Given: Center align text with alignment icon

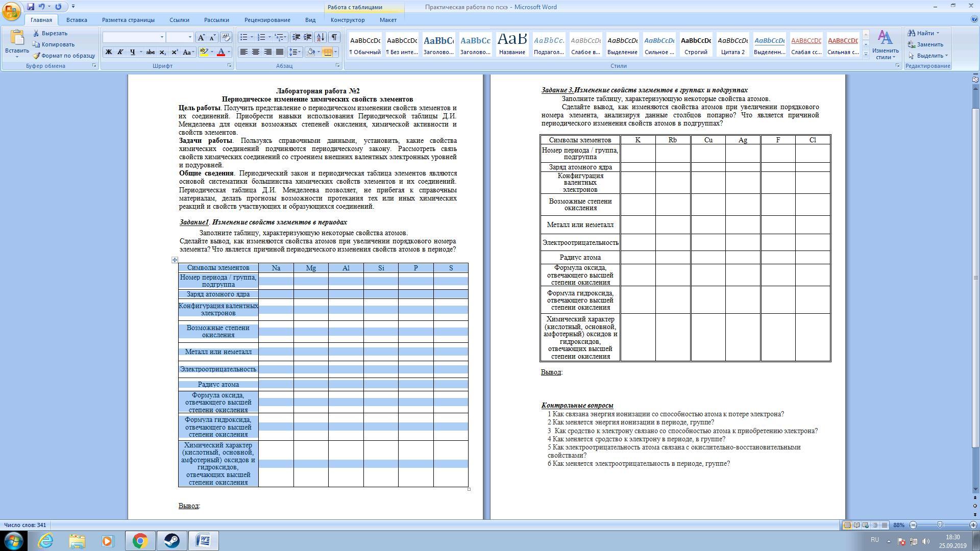Looking at the screenshot, I should point(256,52).
